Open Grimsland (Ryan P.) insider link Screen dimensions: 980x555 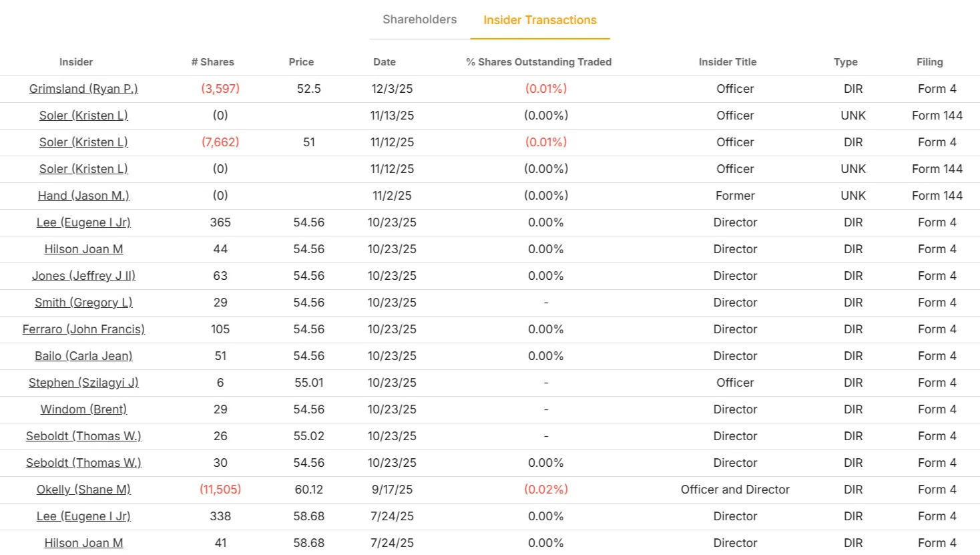point(83,89)
